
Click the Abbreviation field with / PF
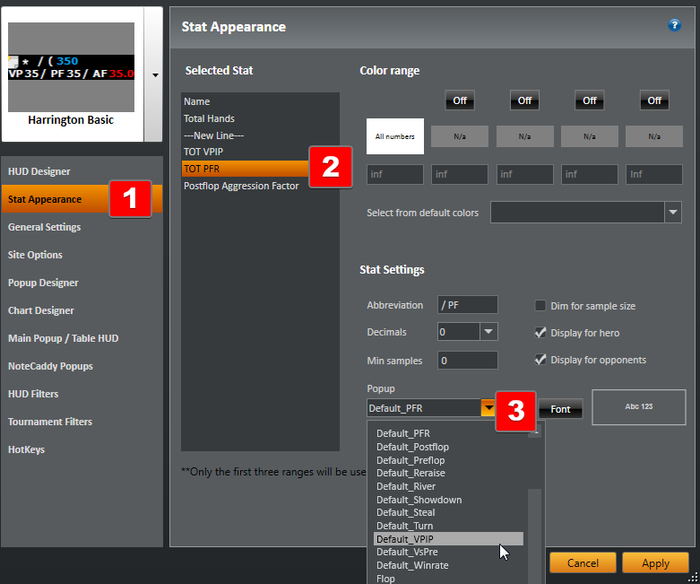(x=467, y=305)
